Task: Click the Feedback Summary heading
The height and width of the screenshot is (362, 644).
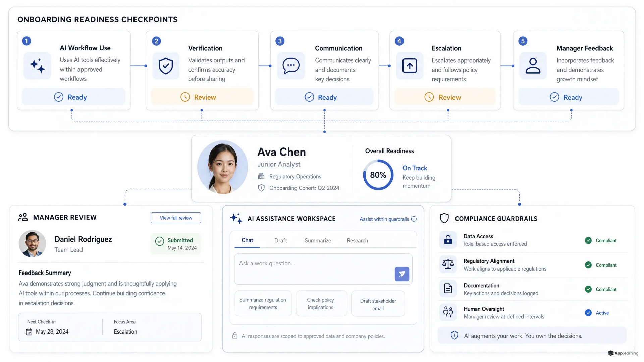Action: pyautogui.click(x=45, y=273)
